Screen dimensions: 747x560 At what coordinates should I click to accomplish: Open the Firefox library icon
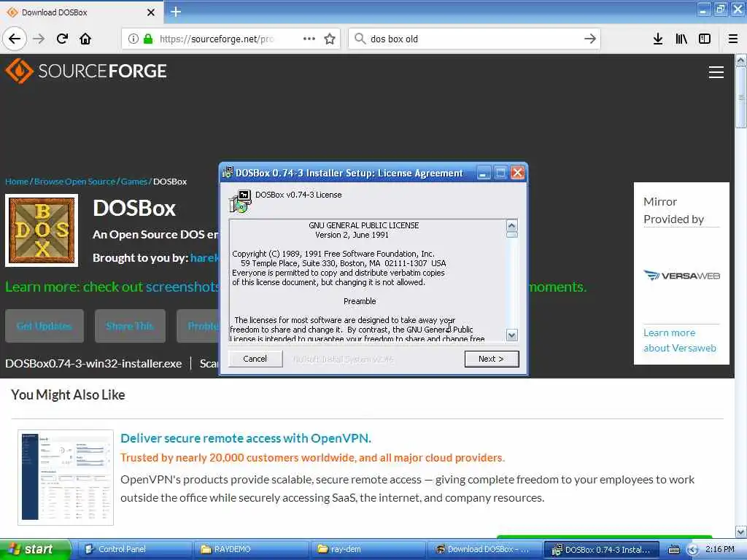click(681, 39)
